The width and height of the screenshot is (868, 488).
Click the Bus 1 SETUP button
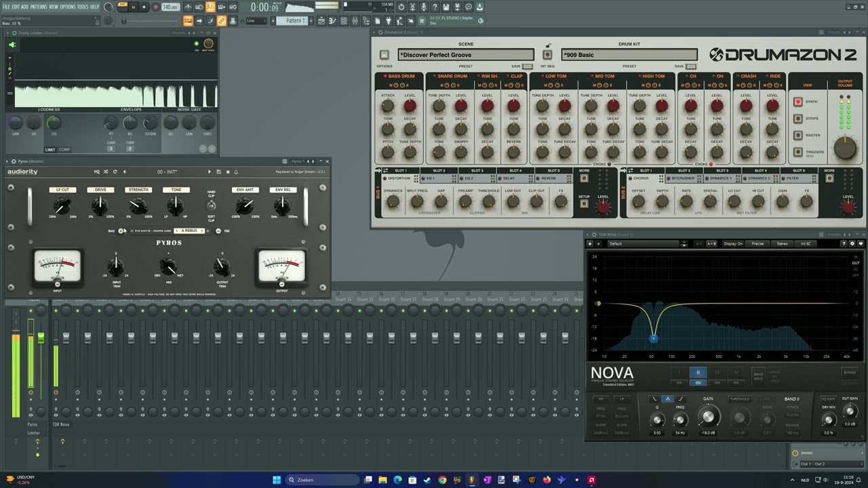[584, 204]
